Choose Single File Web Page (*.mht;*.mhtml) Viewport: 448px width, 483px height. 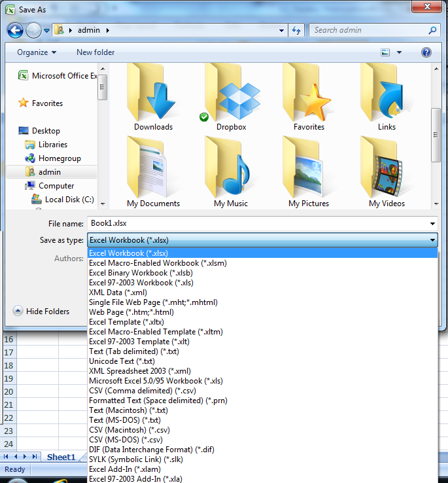(262, 302)
